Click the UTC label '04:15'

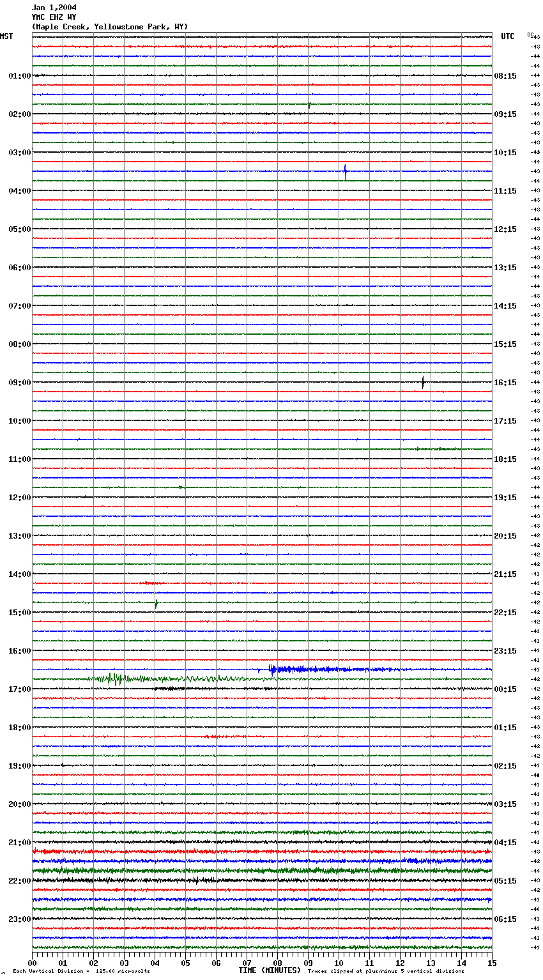click(x=505, y=843)
